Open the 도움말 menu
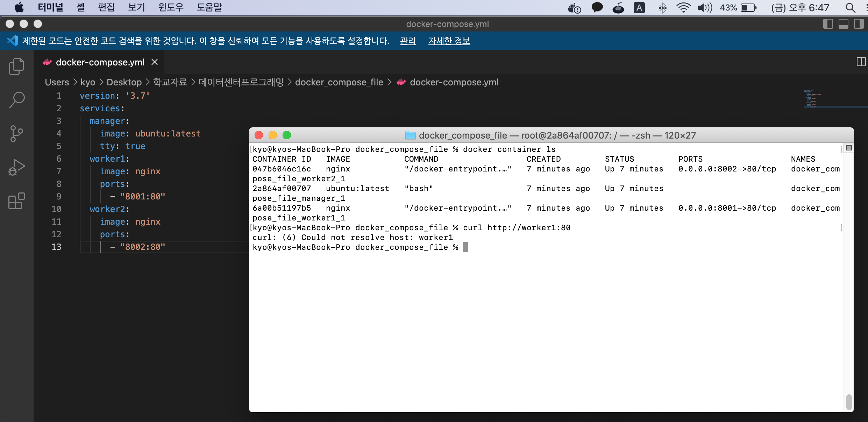The image size is (868, 422). 209,7
